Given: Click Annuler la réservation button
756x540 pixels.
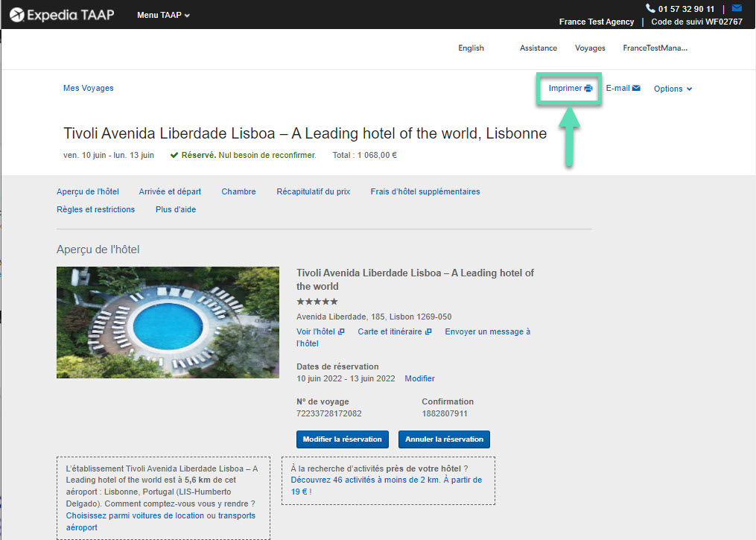Looking at the screenshot, I should [x=444, y=439].
